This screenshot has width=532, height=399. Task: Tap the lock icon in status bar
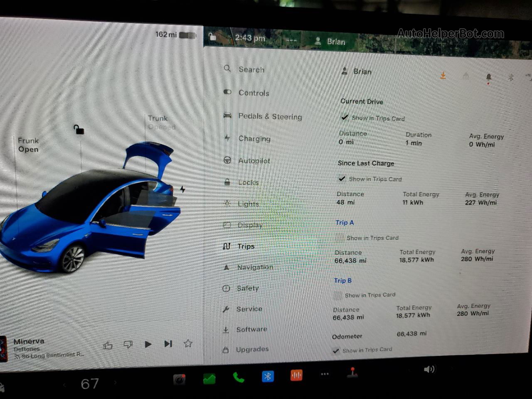(212, 37)
